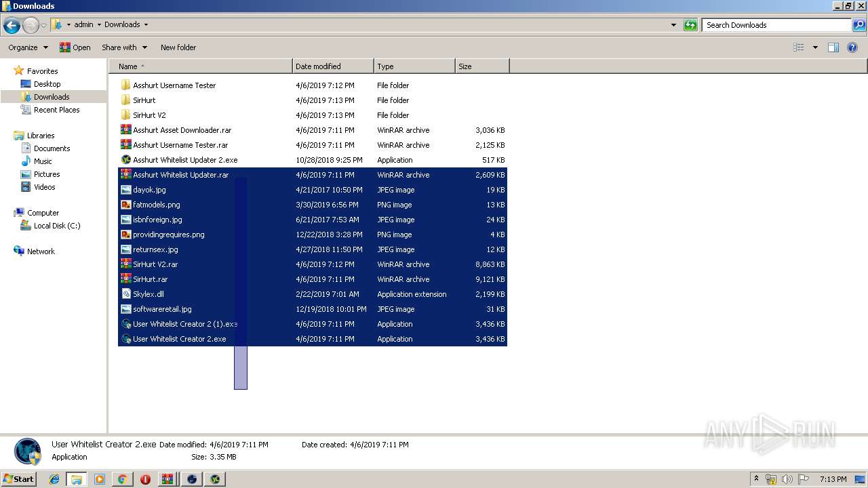
Task: Open Internet Explorer from the taskbar
Action: click(54, 479)
